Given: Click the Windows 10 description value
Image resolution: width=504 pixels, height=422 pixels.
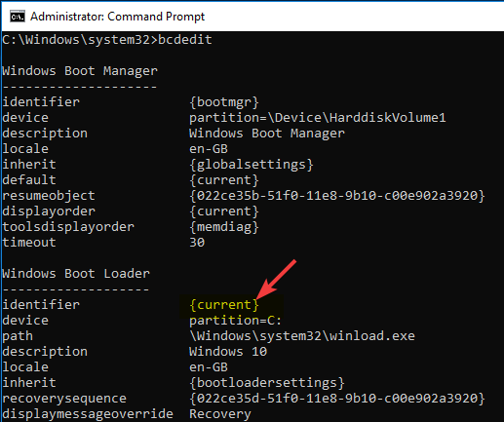Looking at the screenshot, I should point(228,352).
